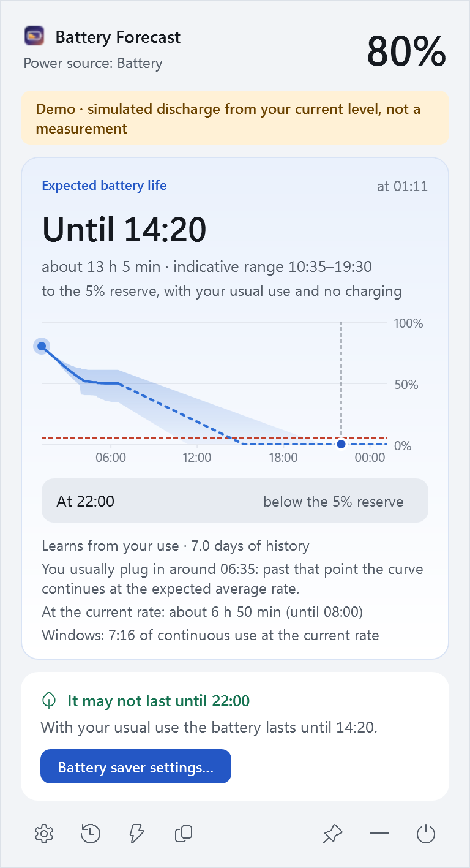Pin the window with the pushpin icon
The width and height of the screenshot is (470, 868).
[333, 834]
